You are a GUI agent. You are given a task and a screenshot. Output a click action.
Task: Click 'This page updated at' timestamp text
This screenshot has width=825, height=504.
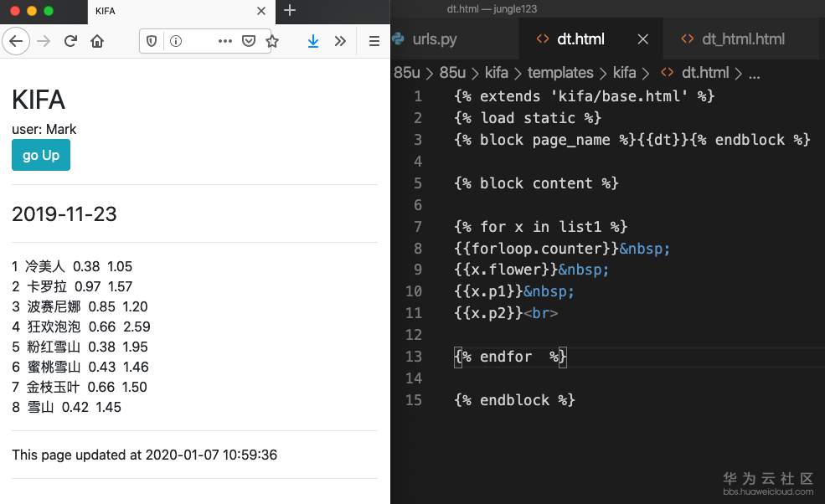(x=144, y=455)
